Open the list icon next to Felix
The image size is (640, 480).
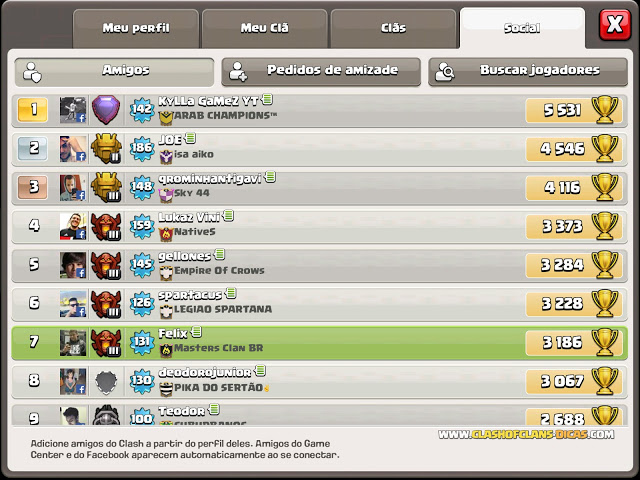197,332
